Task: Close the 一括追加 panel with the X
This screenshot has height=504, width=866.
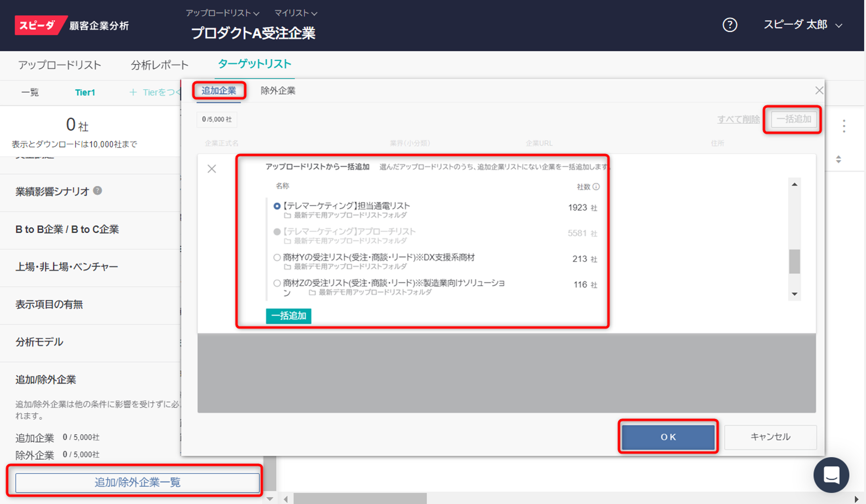Action: pos(212,168)
